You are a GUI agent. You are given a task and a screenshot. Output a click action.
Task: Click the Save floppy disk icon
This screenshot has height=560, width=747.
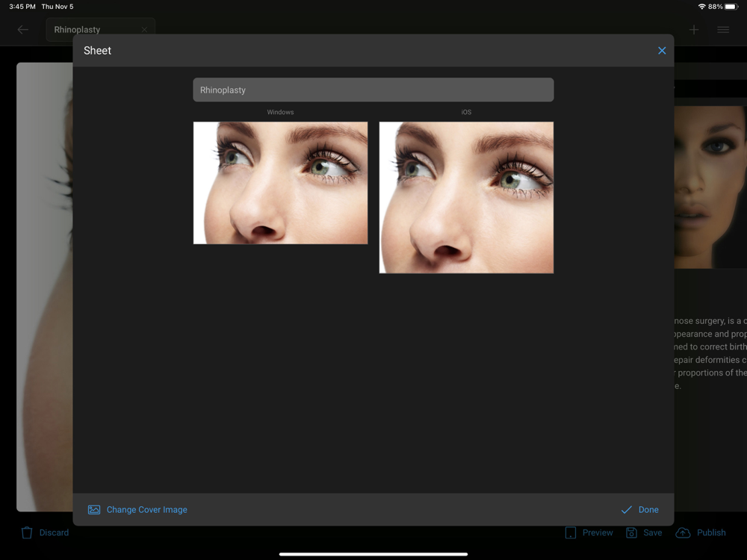[631, 532]
